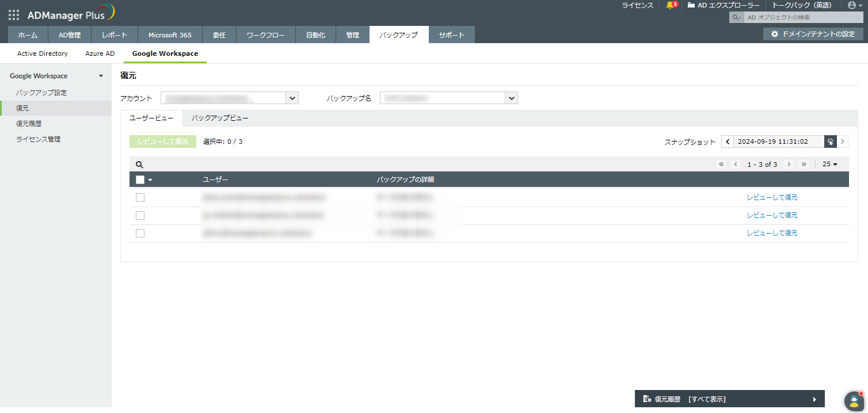Click the green レビューして復元 button
This screenshot has width=868, height=413.
163,142
